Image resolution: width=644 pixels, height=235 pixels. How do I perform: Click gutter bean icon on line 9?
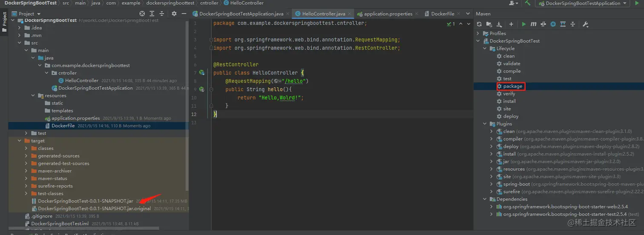coord(201,89)
